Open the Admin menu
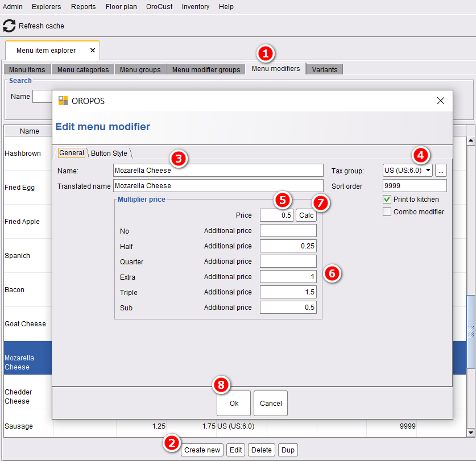Viewport: 476px width, 461px height. pos(13,7)
